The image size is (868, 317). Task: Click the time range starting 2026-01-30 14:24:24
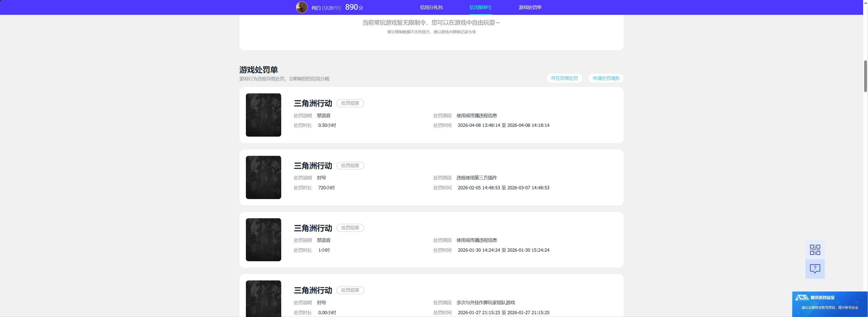tap(504, 250)
